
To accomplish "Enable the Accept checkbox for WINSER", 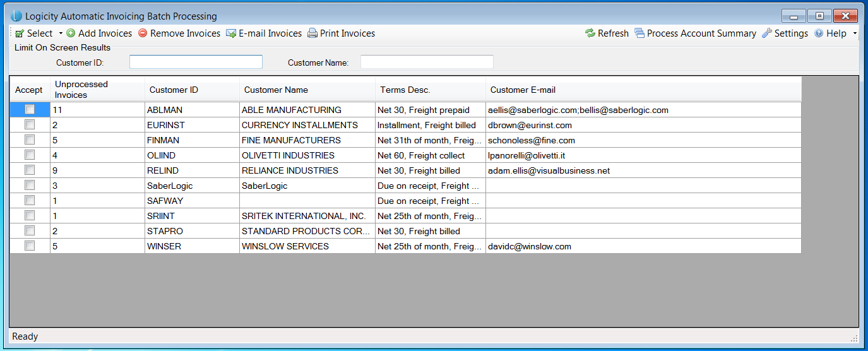I will tap(30, 246).
